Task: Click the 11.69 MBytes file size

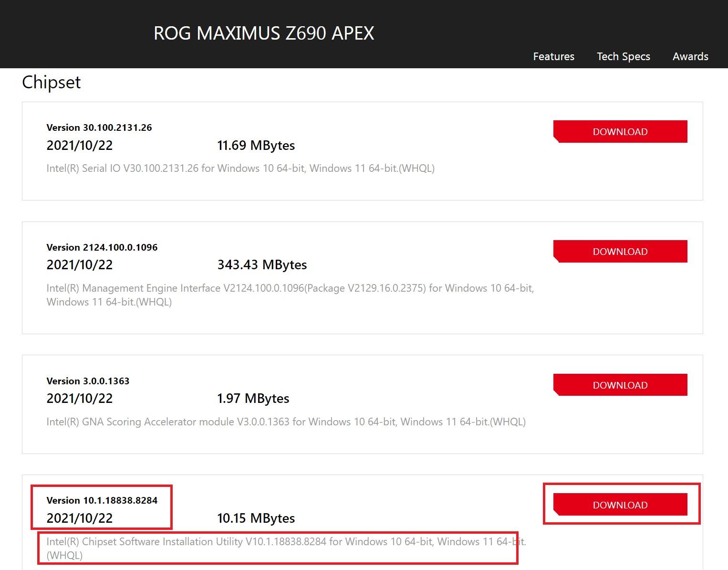Action: [x=256, y=146]
